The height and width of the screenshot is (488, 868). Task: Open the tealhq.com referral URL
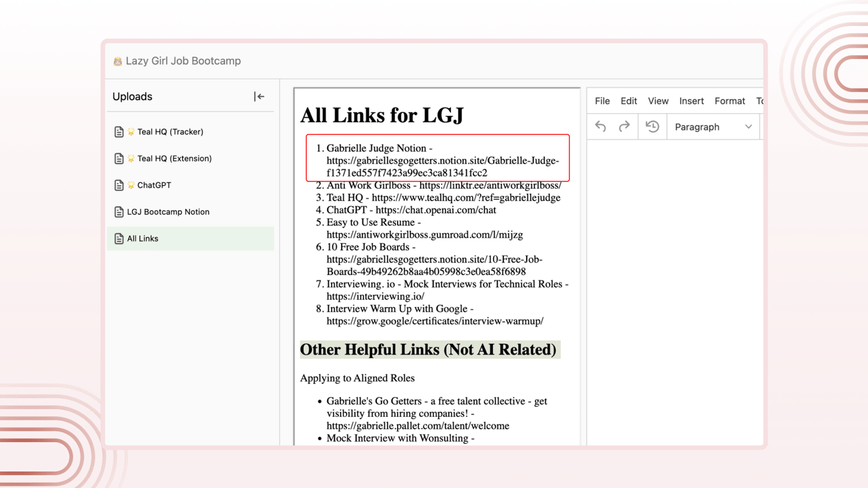(x=466, y=198)
